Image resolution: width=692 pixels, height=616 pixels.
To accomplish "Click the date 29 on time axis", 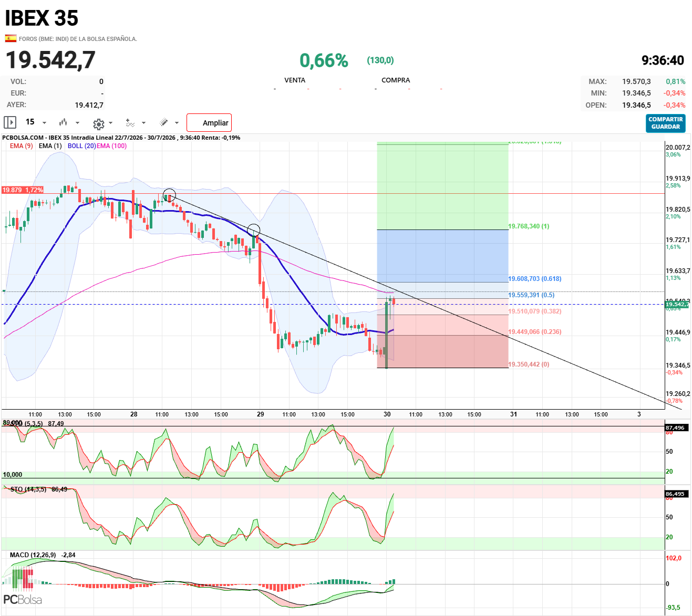I will tap(261, 414).
